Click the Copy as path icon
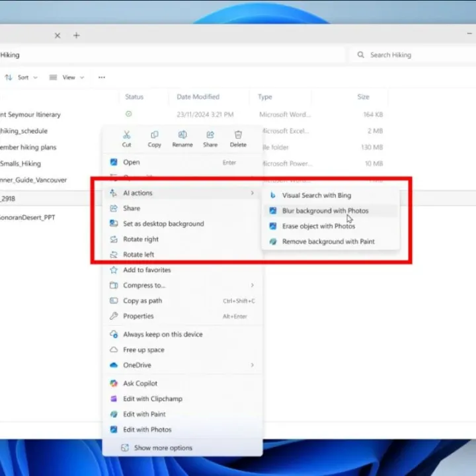 114,301
